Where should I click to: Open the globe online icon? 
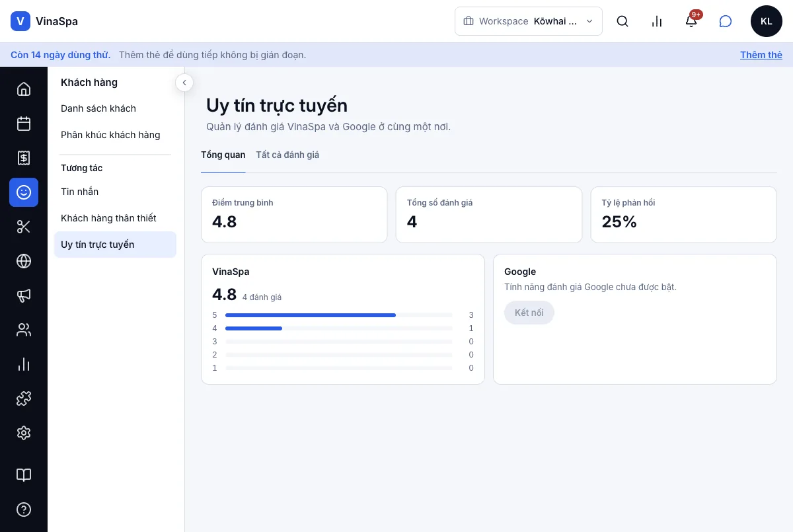(24, 261)
